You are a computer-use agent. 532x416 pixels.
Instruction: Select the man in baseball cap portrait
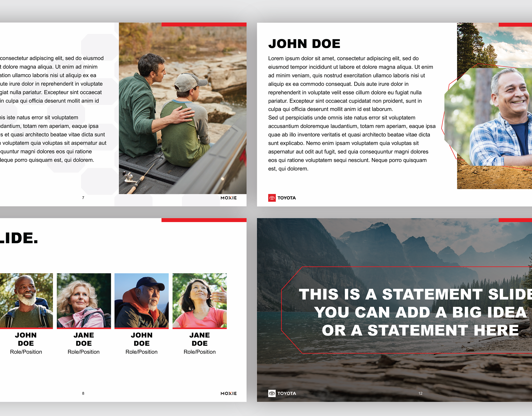(x=142, y=300)
